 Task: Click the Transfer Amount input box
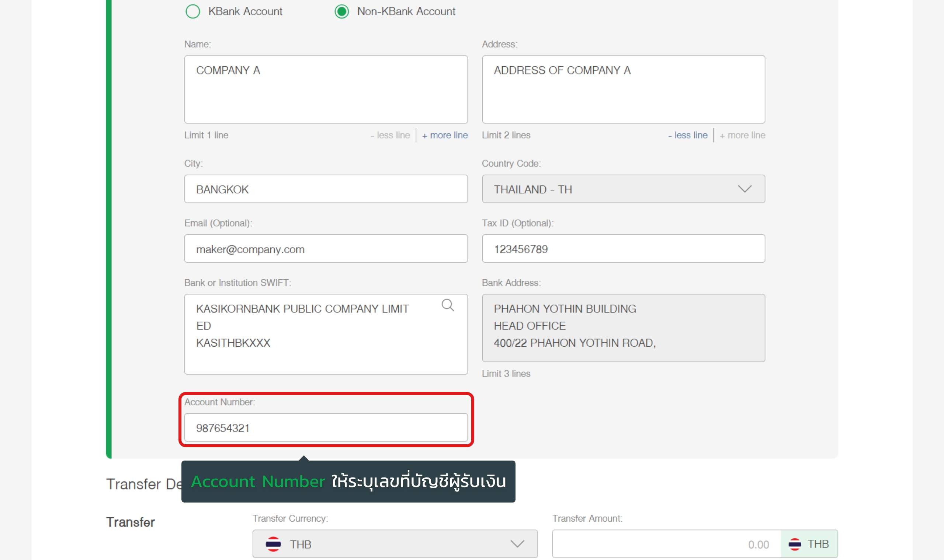pos(666,544)
